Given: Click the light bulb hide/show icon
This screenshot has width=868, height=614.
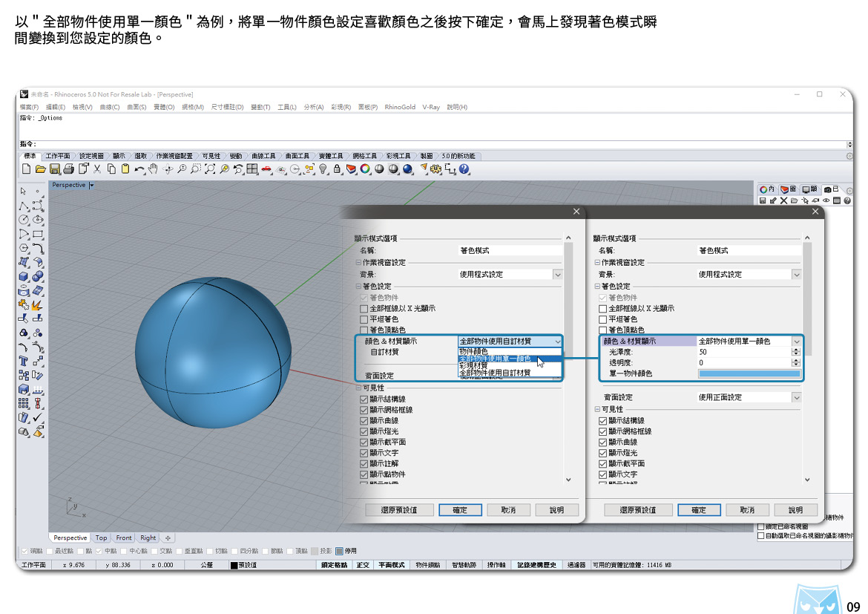Looking at the screenshot, I should pyautogui.click(x=323, y=169).
